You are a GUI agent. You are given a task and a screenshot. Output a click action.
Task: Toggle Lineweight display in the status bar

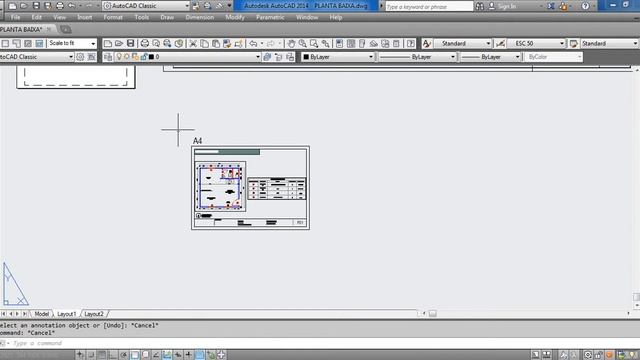click(x=189, y=355)
